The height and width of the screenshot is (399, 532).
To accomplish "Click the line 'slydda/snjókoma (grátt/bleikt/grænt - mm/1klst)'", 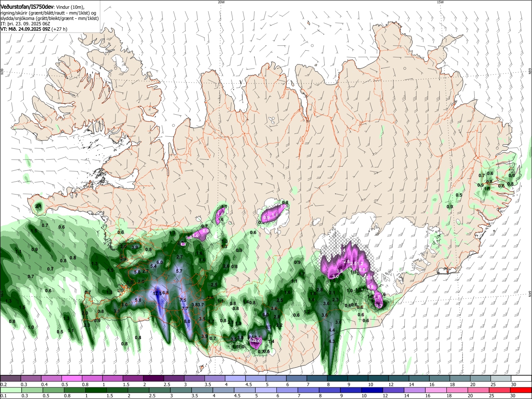I will click(49, 18).
